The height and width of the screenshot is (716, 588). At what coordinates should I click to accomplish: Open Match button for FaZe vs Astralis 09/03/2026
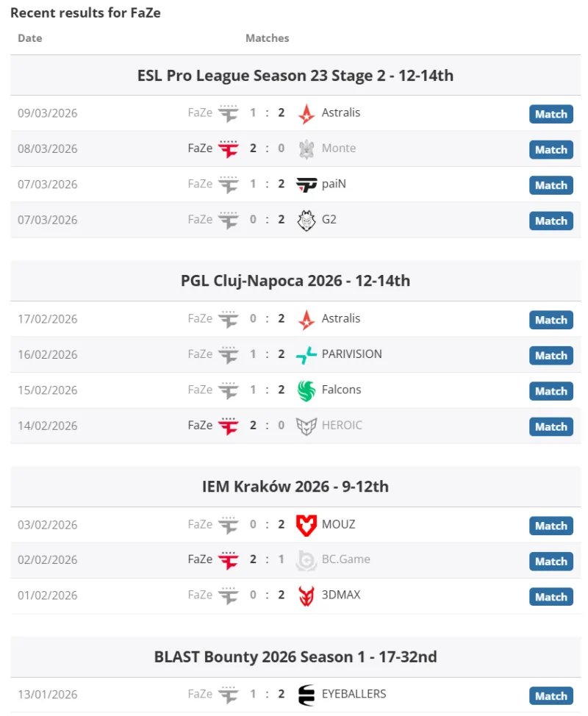pos(551,114)
